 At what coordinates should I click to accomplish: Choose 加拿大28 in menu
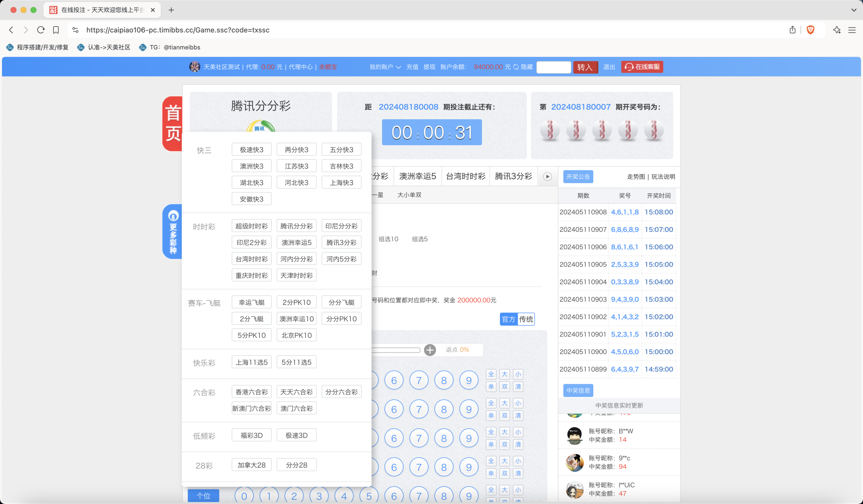tap(252, 465)
